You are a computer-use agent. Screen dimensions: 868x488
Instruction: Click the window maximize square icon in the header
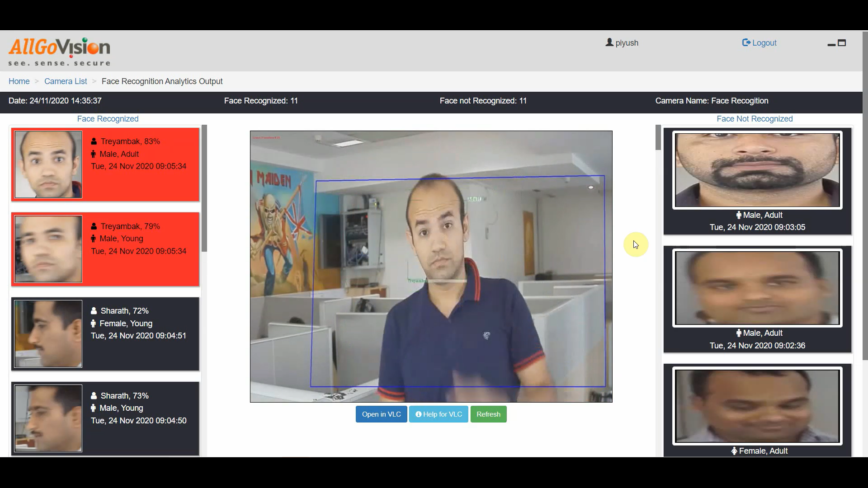coord(842,43)
